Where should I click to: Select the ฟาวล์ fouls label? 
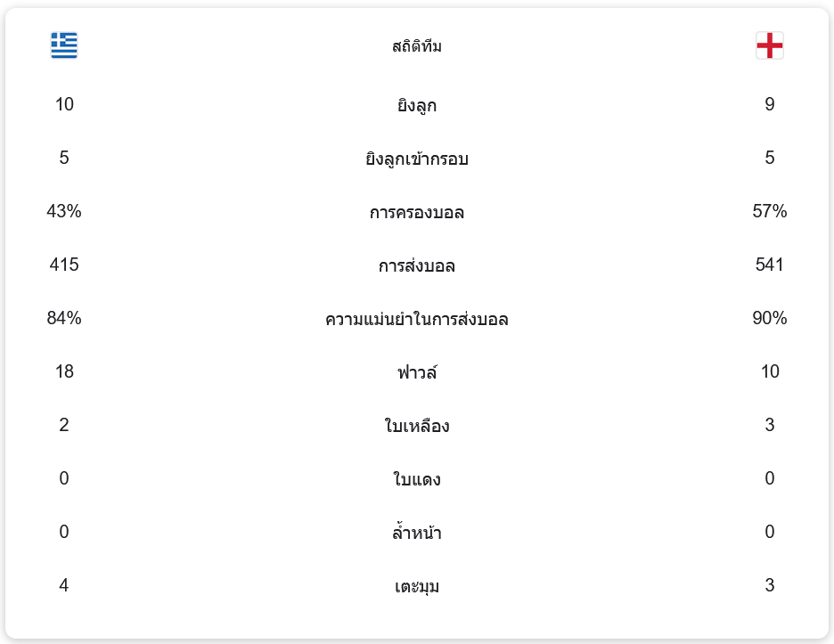tap(417, 372)
